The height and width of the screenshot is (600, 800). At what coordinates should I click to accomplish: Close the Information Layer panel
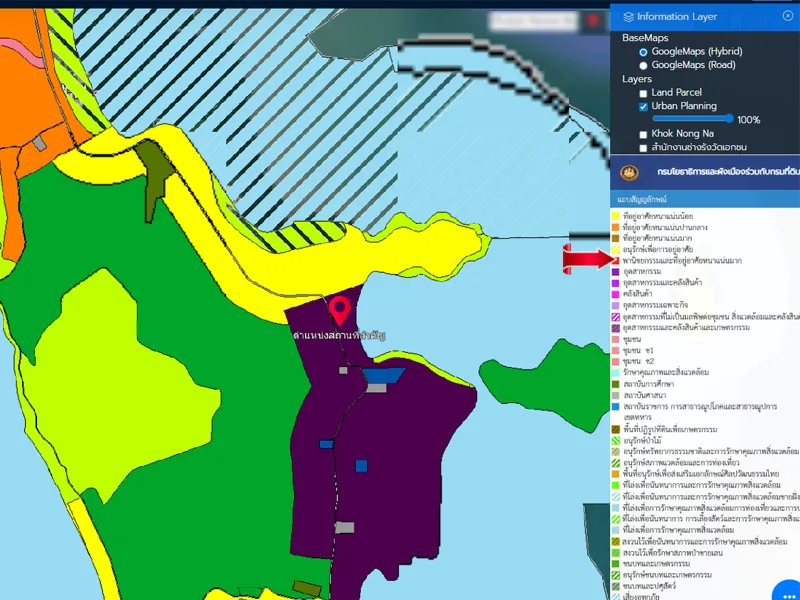[x=788, y=16]
